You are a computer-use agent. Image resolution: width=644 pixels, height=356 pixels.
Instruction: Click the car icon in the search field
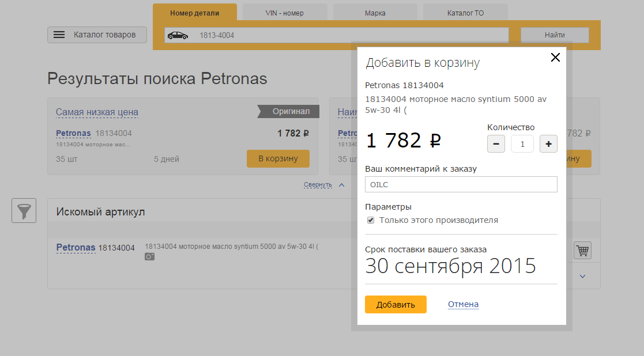coord(178,35)
